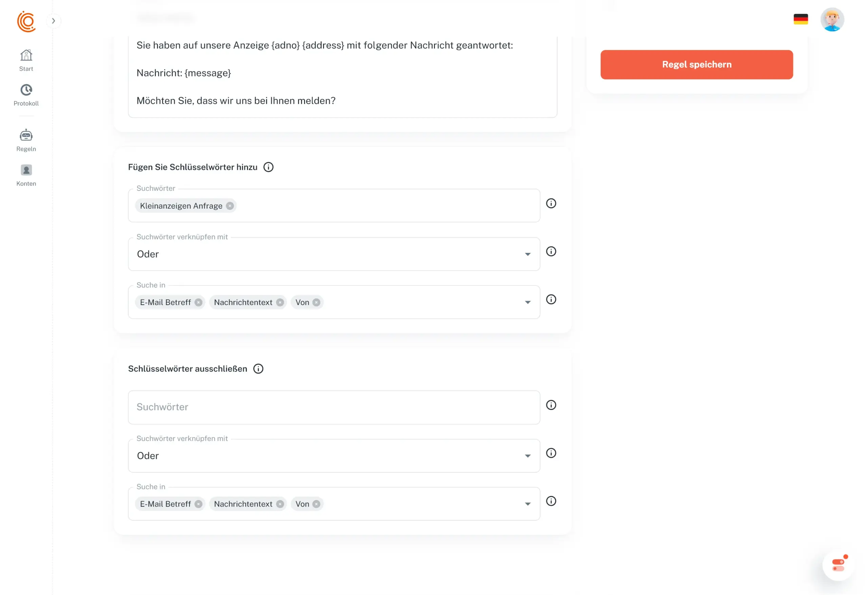The width and height of the screenshot is (868, 595).
Task: Click the orange spiral app logo
Action: 26,21
